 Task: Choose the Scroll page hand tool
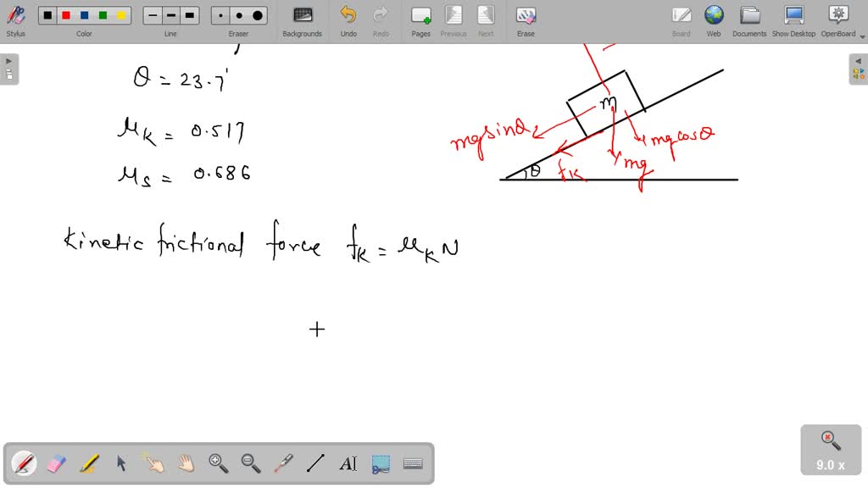coord(185,463)
